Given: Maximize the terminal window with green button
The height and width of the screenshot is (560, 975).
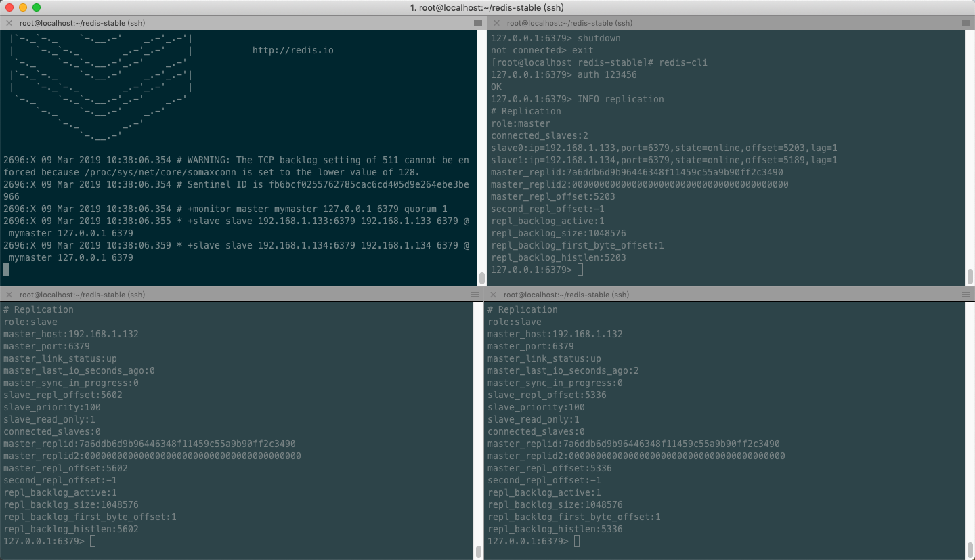Looking at the screenshot, I should pos(37,7).
